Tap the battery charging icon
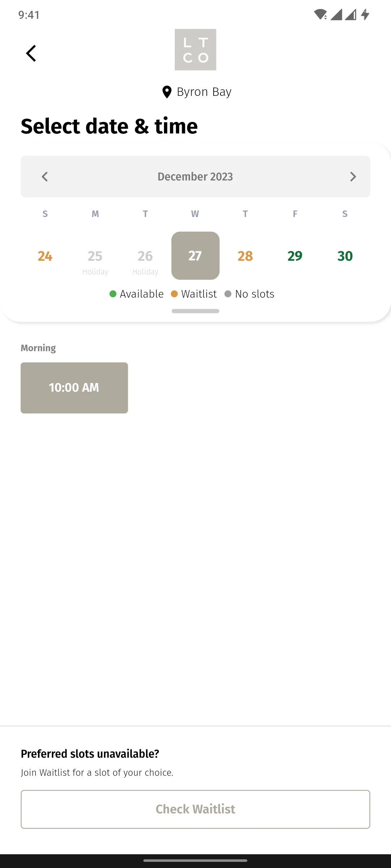Viewport: 391px width, 868px height. [365, 14]
